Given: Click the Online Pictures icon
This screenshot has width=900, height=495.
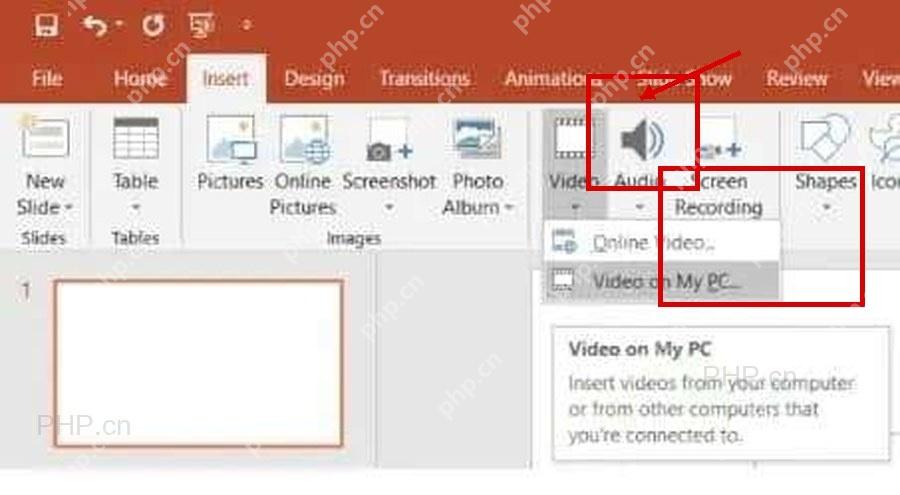Looking at the screenshot, I should pyautogui.click(x=304, y=138).
